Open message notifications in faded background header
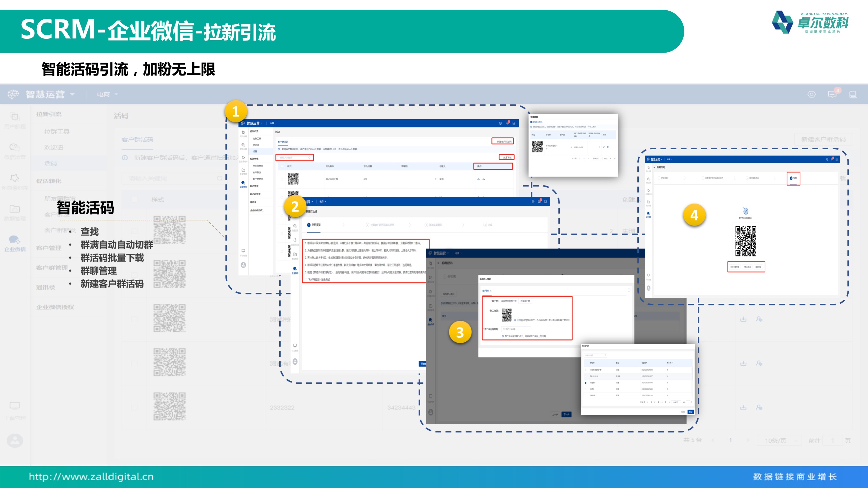Screen dimensions: 868x488 coord(832,94)
